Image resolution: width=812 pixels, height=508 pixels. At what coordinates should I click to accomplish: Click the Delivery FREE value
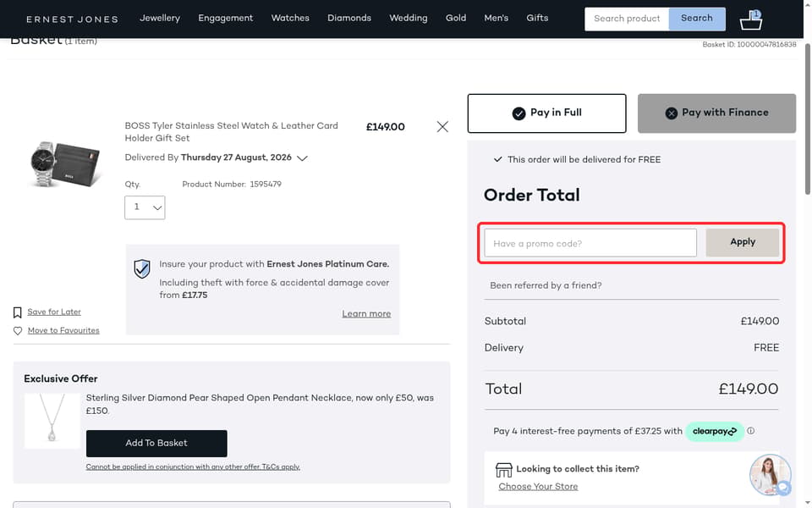tap(766, 348)
